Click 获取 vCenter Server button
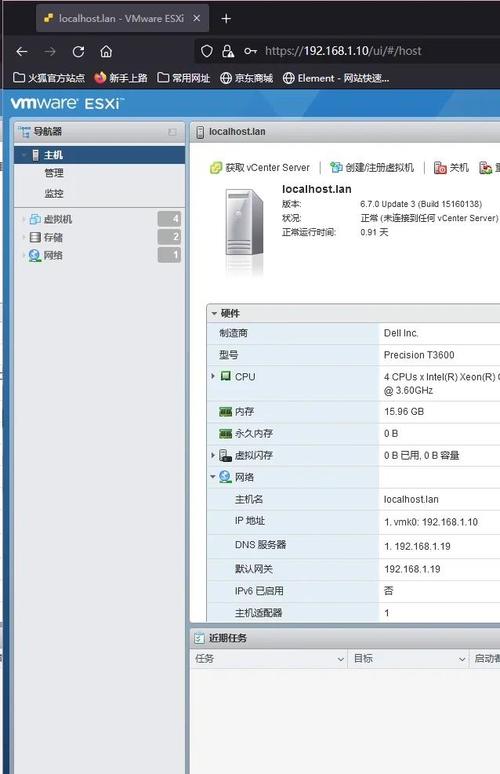500x774 pixels. point(260,168)
